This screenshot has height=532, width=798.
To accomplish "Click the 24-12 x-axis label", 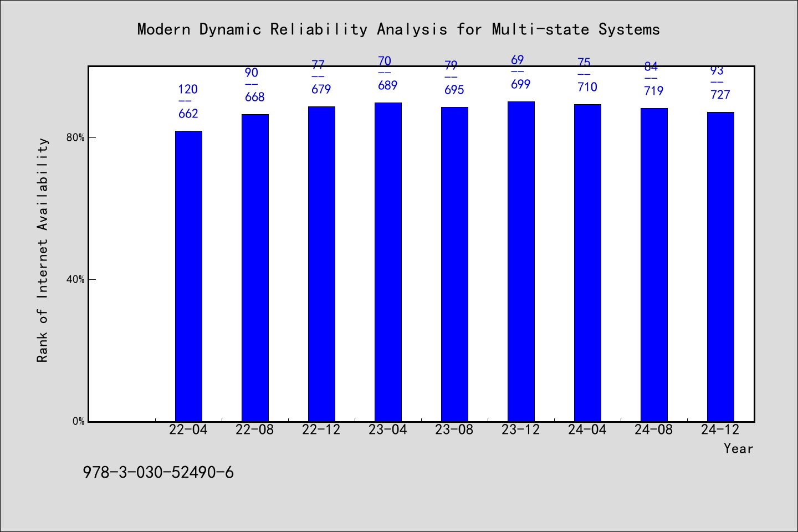I will pyautogui.click(x=720, y=429).
